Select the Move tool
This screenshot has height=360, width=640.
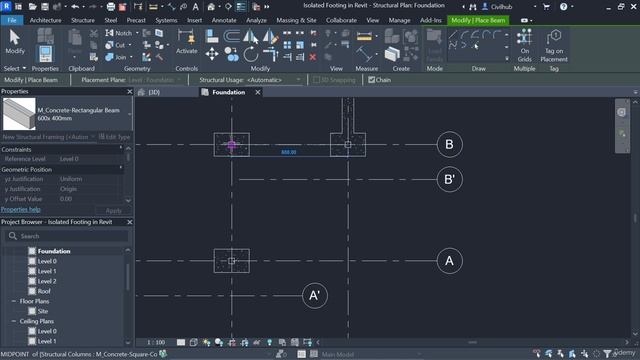[212, 54]
